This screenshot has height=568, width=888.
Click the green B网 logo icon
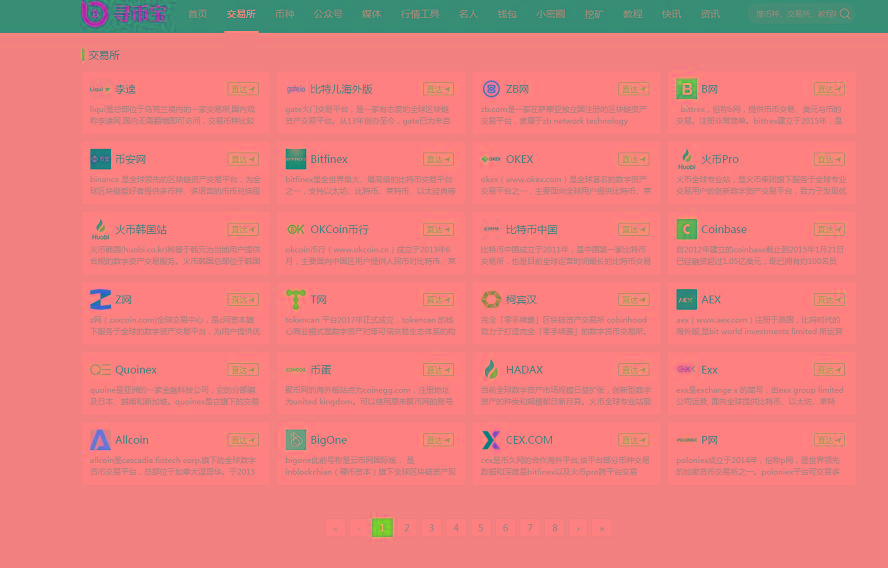(685, 89)
